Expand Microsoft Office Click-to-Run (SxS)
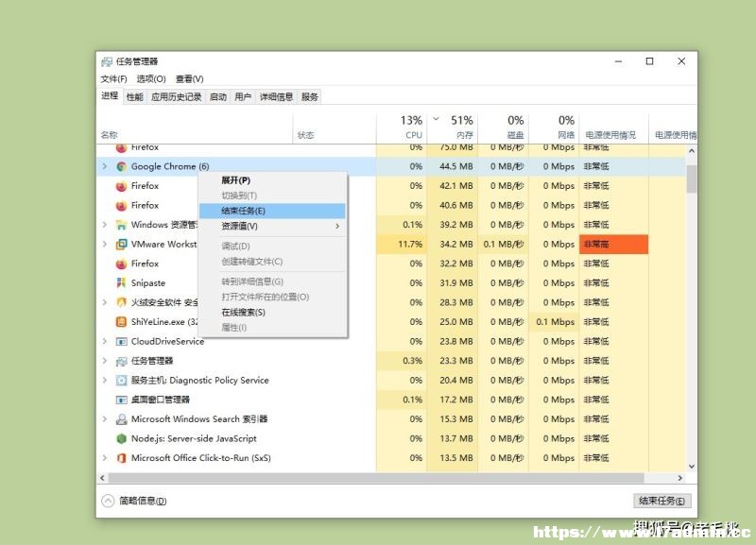 pyautogui.click(x=105, y=458)
